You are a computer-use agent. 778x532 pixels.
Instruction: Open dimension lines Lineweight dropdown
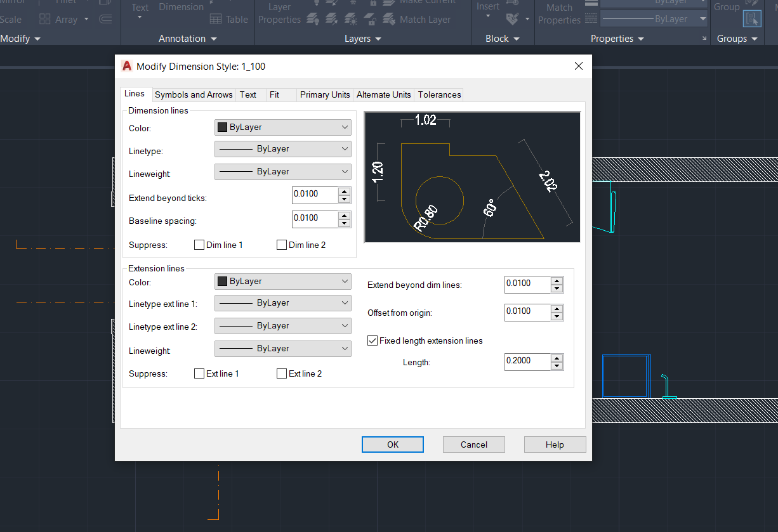(x=283, y=172)
